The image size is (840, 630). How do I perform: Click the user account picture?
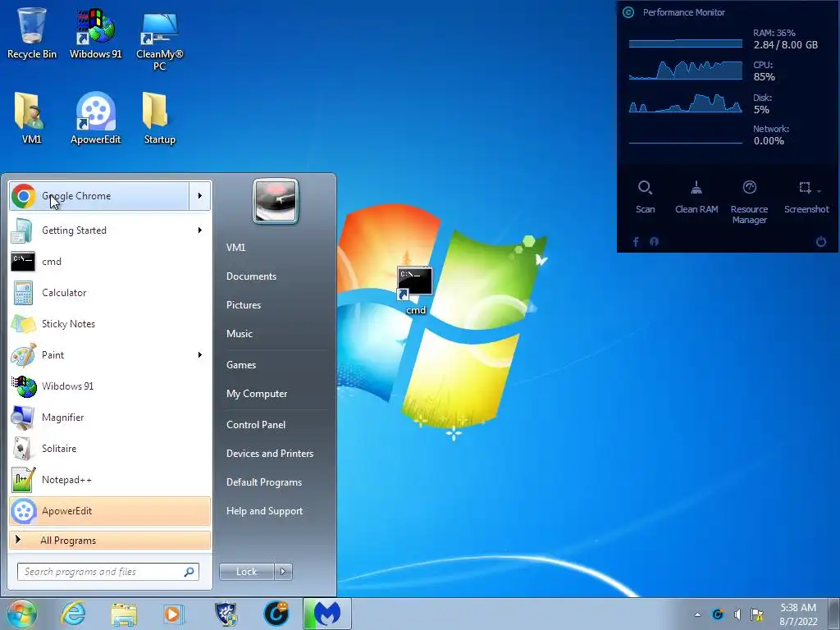pyautogui.click(x=276, y=201)
